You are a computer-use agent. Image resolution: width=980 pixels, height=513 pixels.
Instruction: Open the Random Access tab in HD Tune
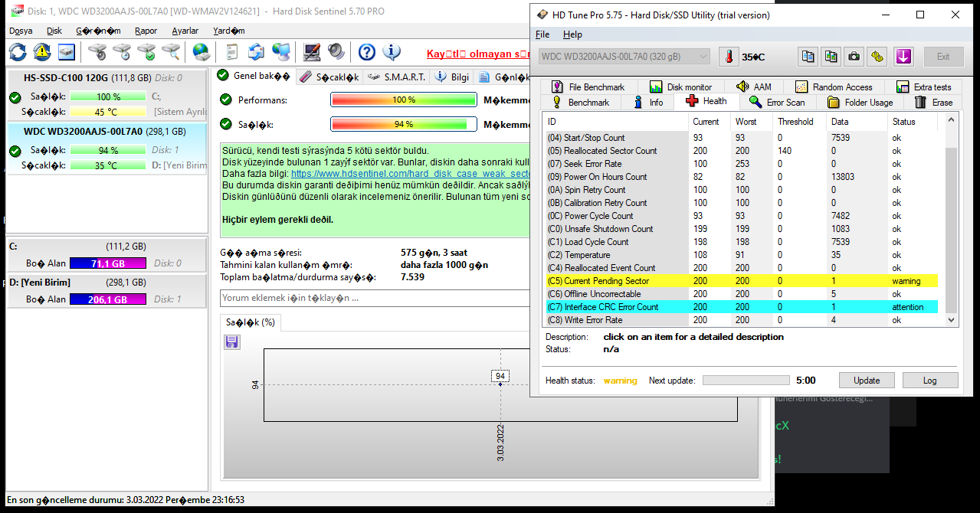tap(833, 87)
